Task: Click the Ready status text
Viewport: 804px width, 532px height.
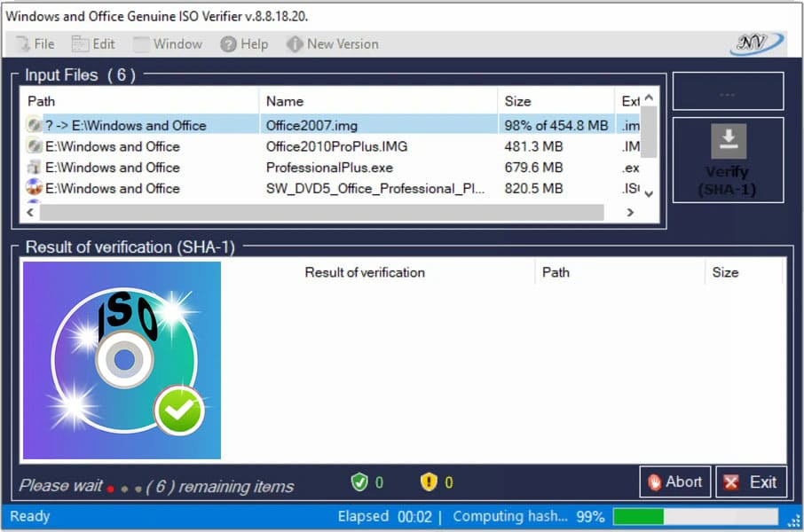Action: (x=30, y=516)
